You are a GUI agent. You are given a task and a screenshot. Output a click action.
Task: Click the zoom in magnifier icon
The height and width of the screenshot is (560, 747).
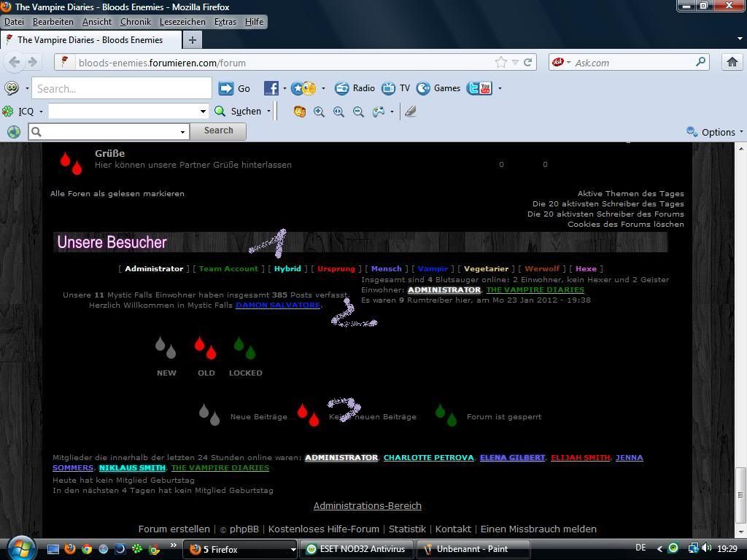pyautogui.click(x=319, y=112)
